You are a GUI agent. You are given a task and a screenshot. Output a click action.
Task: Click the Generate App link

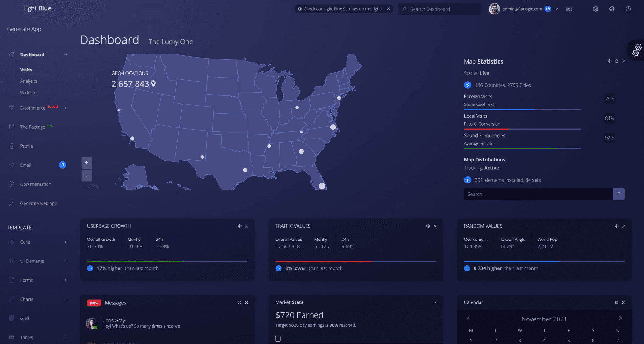[x=24, y=29]
